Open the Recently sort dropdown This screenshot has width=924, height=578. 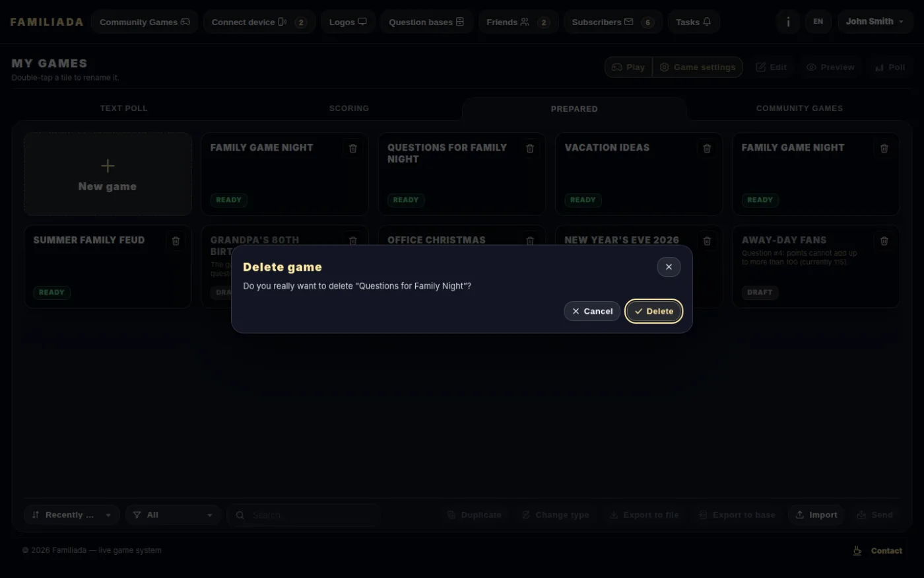[x=72, y=515]
